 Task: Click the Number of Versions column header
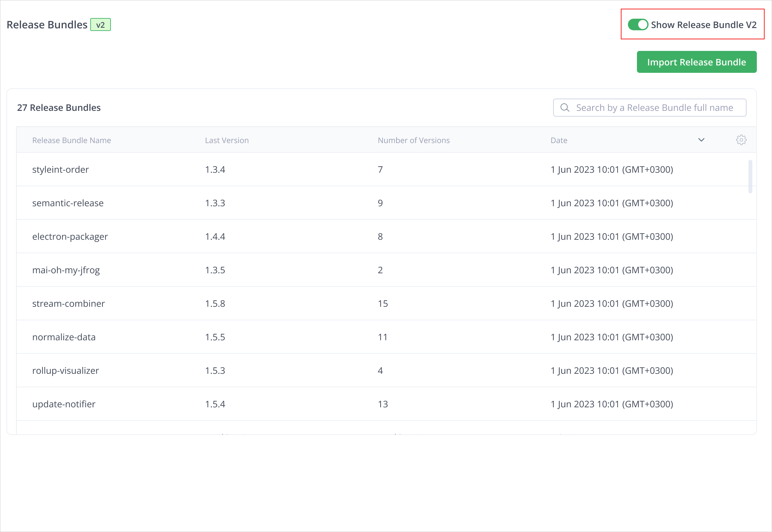click(414, 140)
